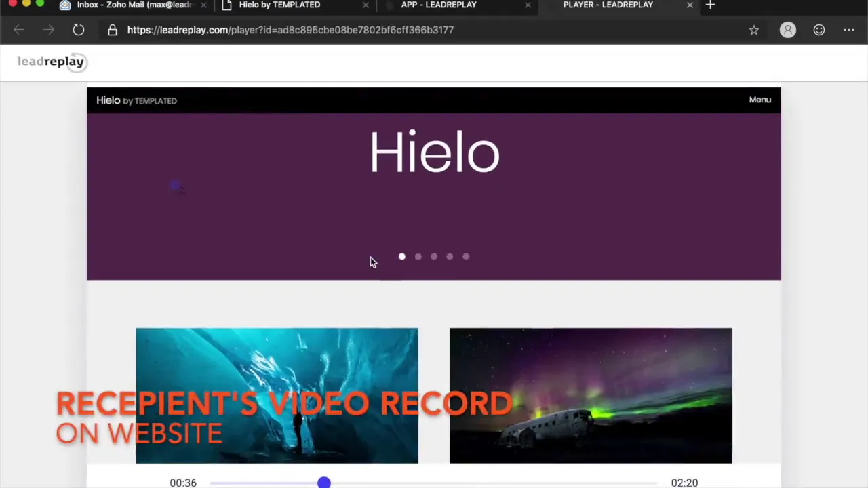
Task: Click the total duration 02:20
Action: pyautogui.click(x=684, y=483)
